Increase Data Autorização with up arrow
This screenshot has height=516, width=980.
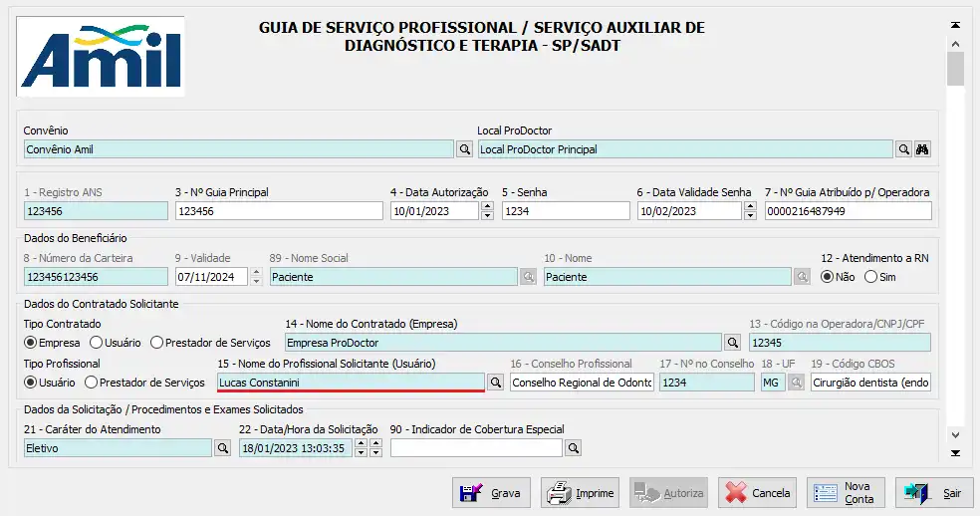pyautogui.click(x=487, y=206)
